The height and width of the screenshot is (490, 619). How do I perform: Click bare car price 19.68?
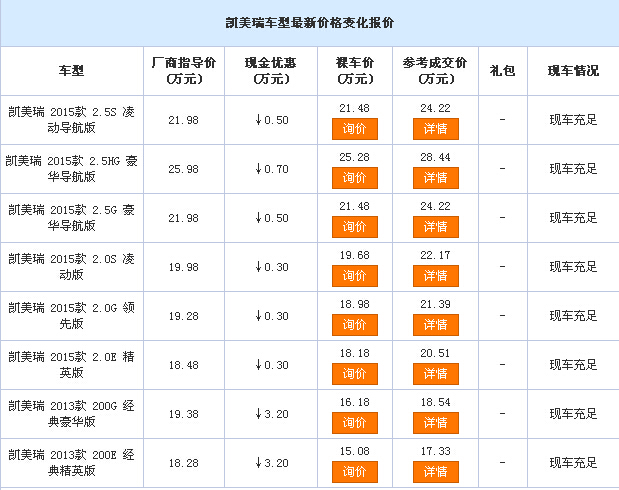pos(355,255)
